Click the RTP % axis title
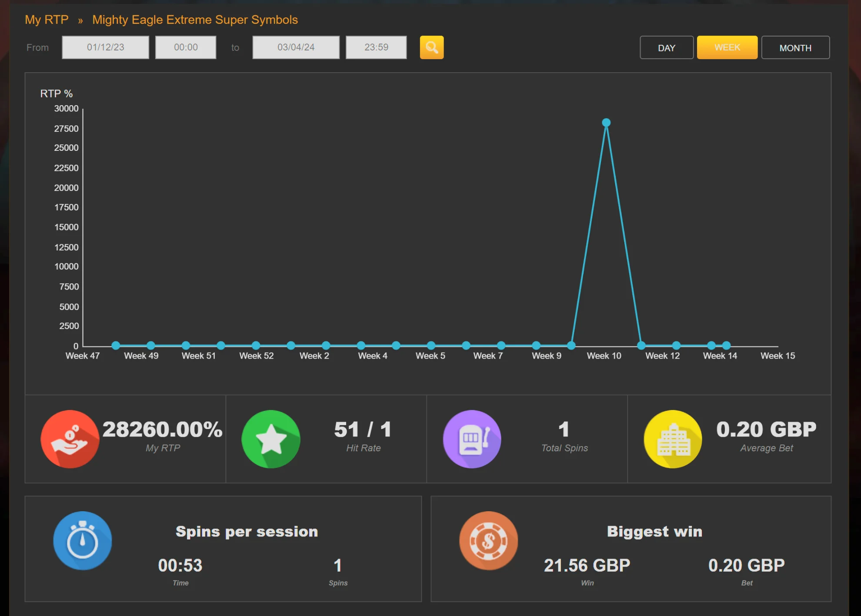861x616 pixels. tap(57, 93)
